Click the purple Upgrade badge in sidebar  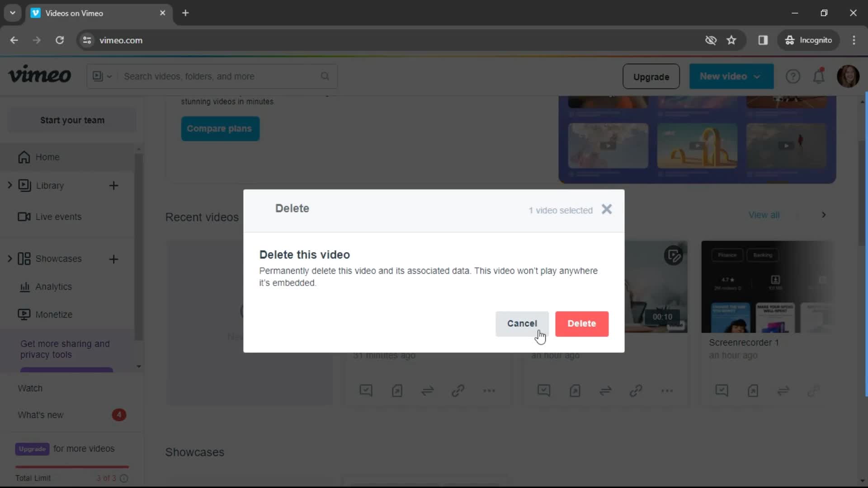click(x=32, y=449)
